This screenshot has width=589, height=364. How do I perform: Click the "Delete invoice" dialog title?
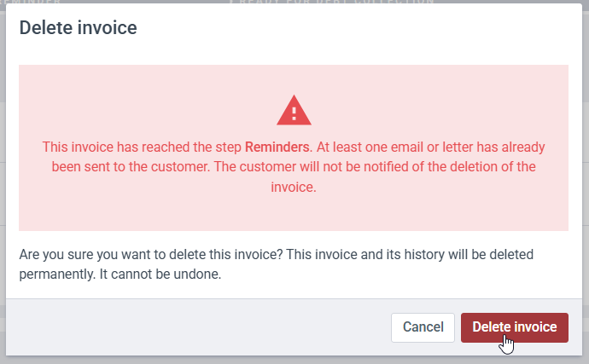point(79,27)
